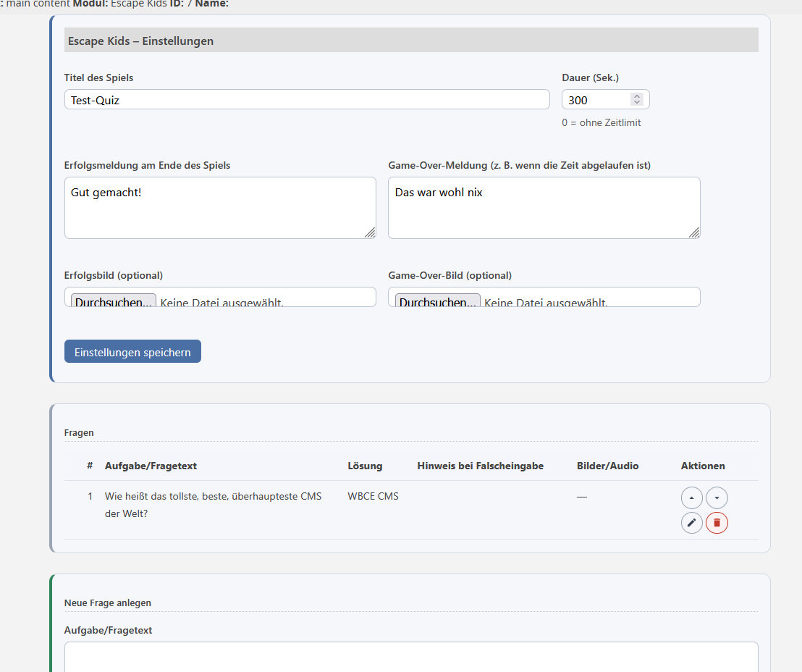Image resolution: width=802 pixels, height=672 pixels.
Task: Focus the Dauer (Sek.) number field
Action: (x=596, y=100)
